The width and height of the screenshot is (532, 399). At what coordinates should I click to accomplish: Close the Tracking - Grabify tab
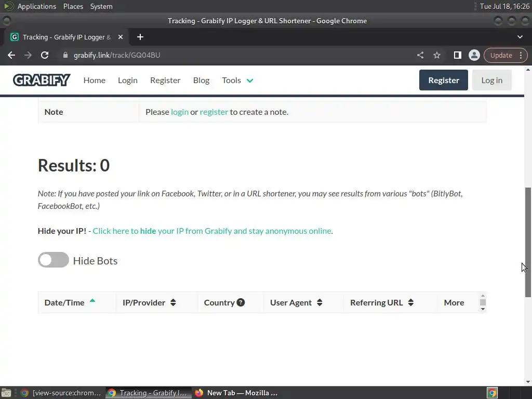[x=121, y=37]
